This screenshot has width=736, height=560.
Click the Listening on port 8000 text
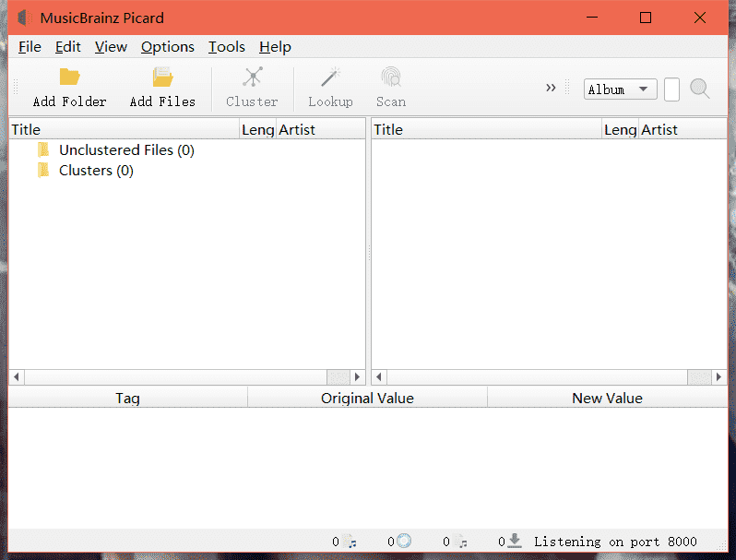click(615, 542)
